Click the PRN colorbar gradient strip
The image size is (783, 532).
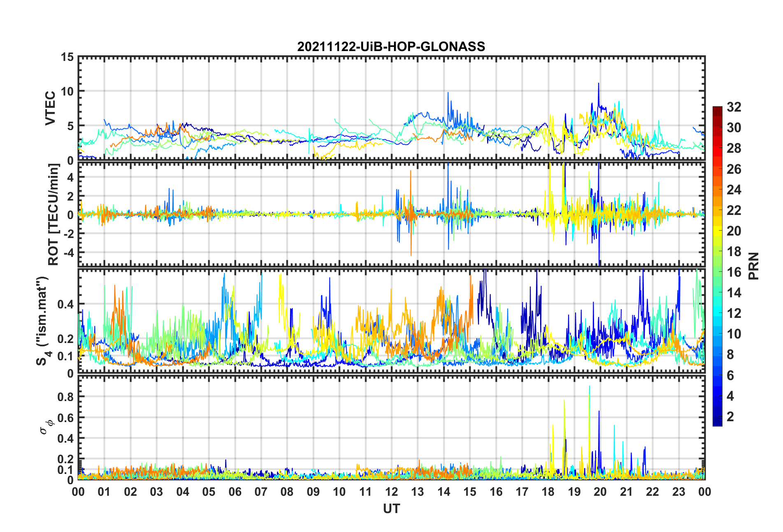coord(717,266)
